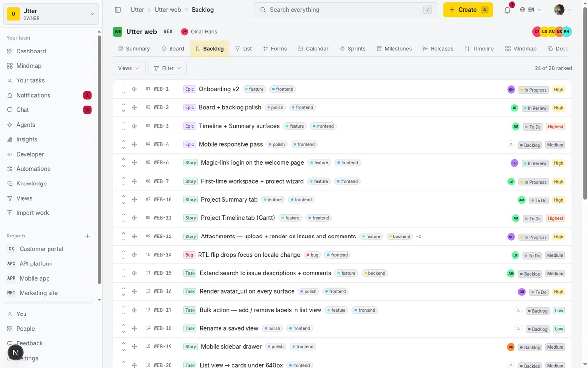The image size is (588, 368).
Task: Change the In Review status of WEB-2
Action: [x=536, y=108]
